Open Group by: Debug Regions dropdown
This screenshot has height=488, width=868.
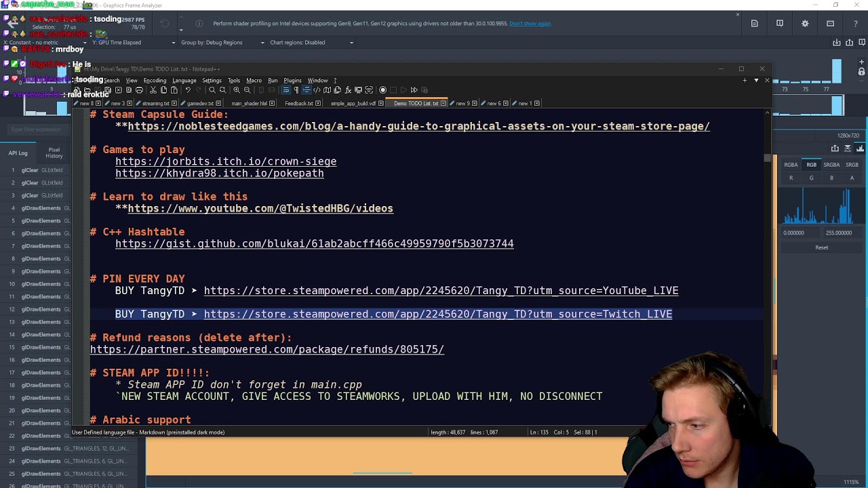pyautogui.click(x=222, y=42)
